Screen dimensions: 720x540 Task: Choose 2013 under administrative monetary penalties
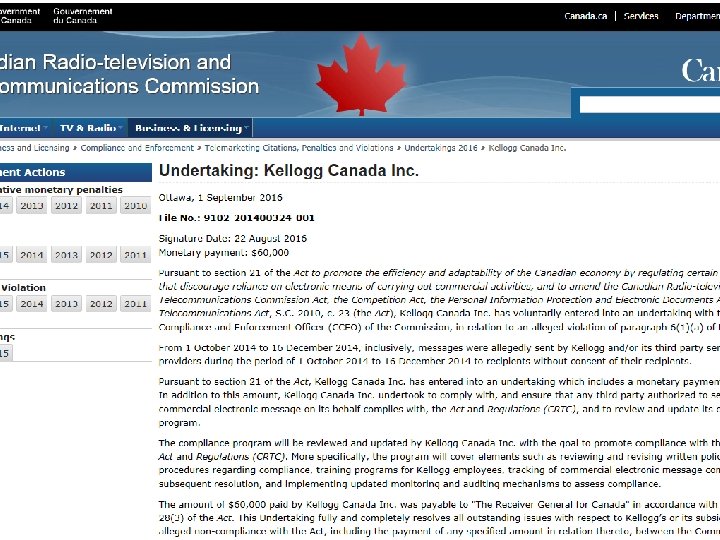[32, 206]
